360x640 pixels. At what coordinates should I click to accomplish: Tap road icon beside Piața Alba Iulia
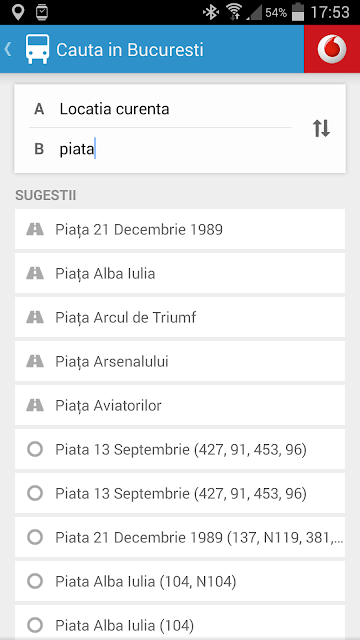pyautogui.click(x=35, y=273)
